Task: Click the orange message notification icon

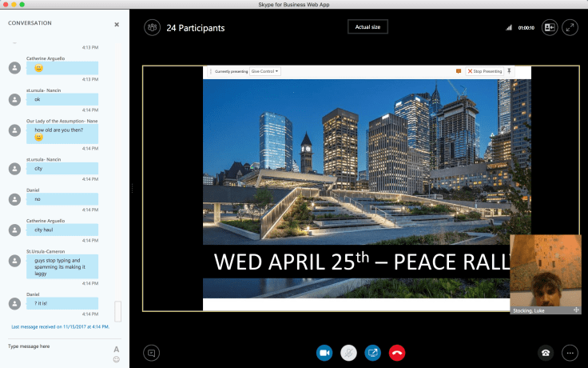Action: [x=459, y=71]
